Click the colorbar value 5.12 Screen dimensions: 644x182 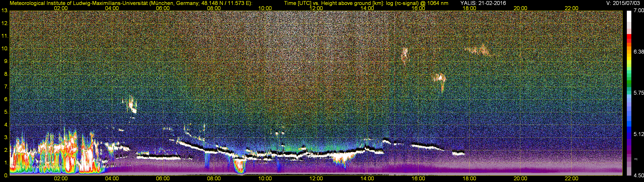pos(639,134)
